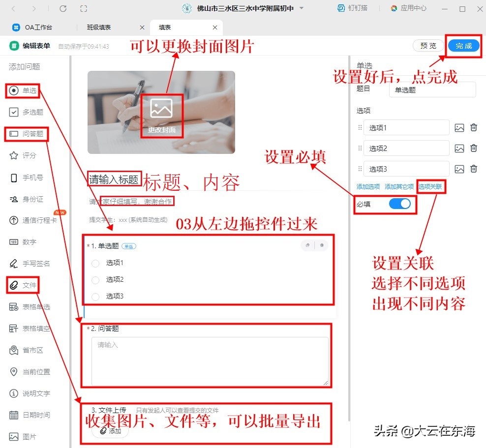This screenshot has width=486, height=448.
Task: Enable the 必填 required toggle
Action: (400, 204)
